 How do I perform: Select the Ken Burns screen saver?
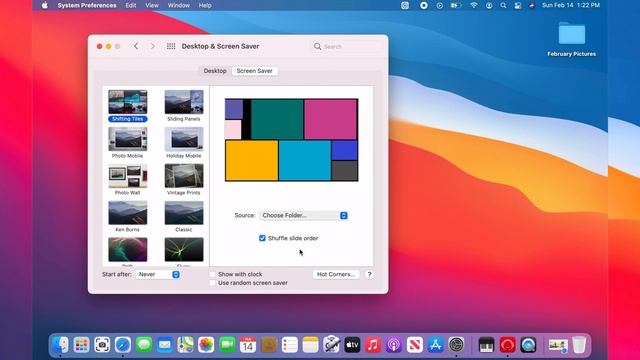pos(128,216)
